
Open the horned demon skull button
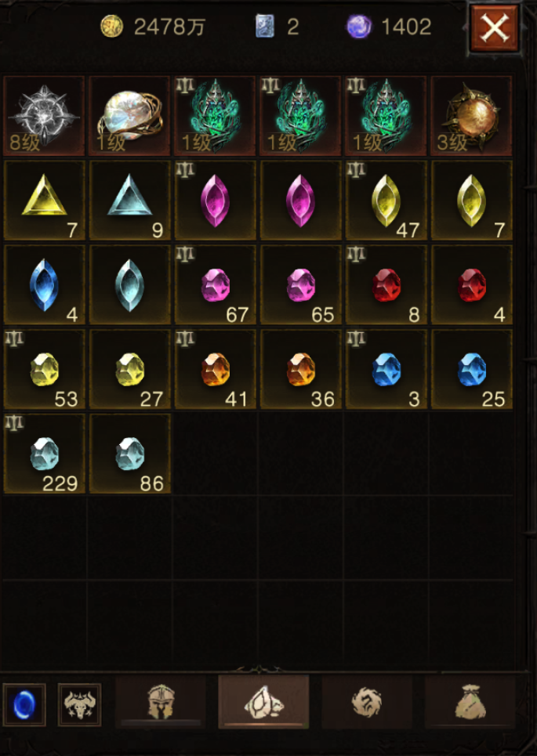pyautogui.click(x=80, y=704)
